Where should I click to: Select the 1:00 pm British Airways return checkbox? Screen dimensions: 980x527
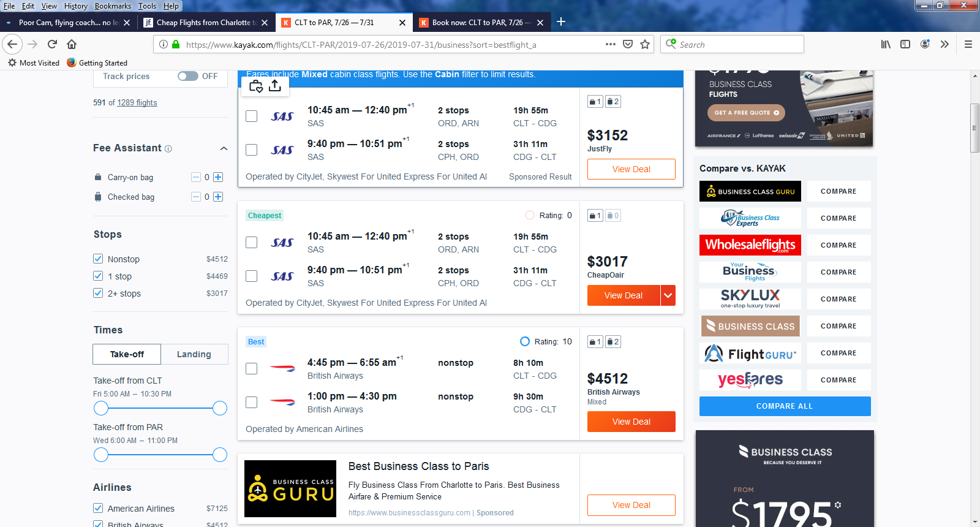(251, 402)
